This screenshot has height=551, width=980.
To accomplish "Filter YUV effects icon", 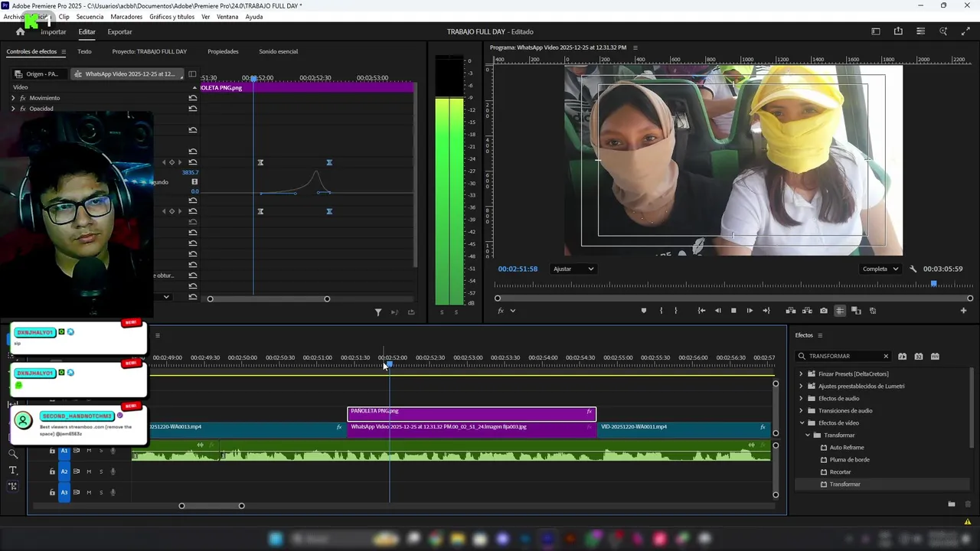I will pyautogui.click(x=935, y=357).
